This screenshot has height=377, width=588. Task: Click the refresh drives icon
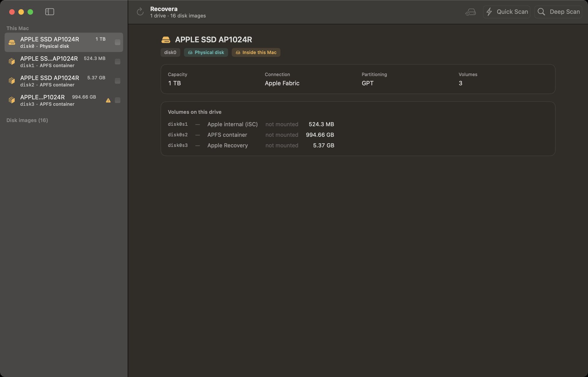[x=140, y=12]
